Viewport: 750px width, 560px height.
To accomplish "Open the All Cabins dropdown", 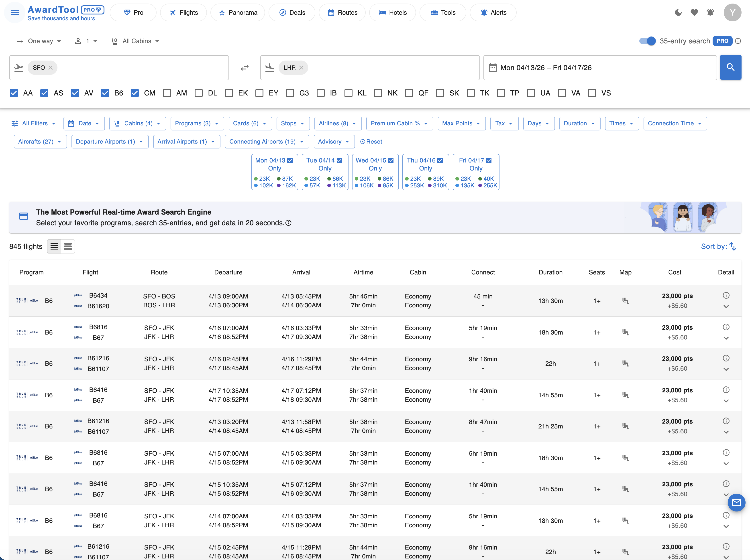I will [136, 41].
